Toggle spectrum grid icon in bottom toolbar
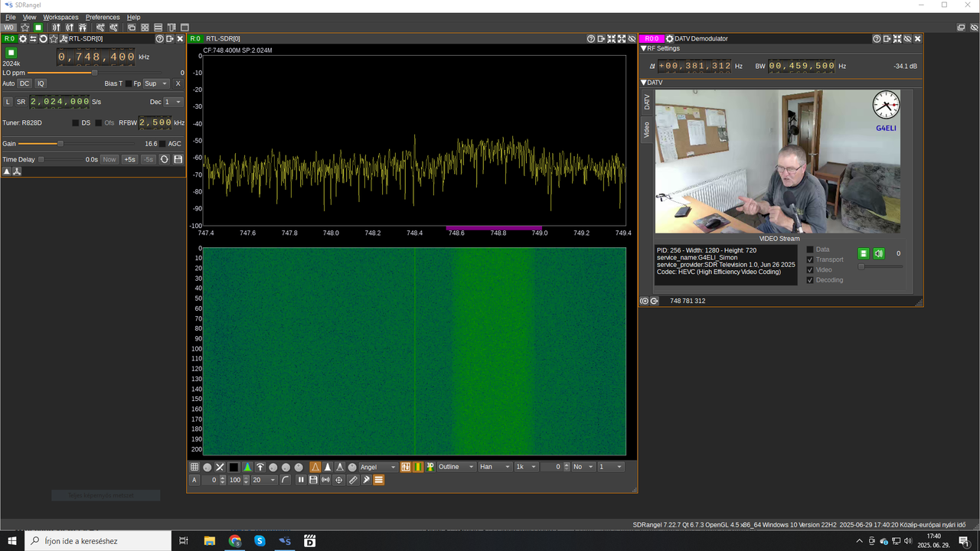The image size is (980, 551). tap(194, 467)
